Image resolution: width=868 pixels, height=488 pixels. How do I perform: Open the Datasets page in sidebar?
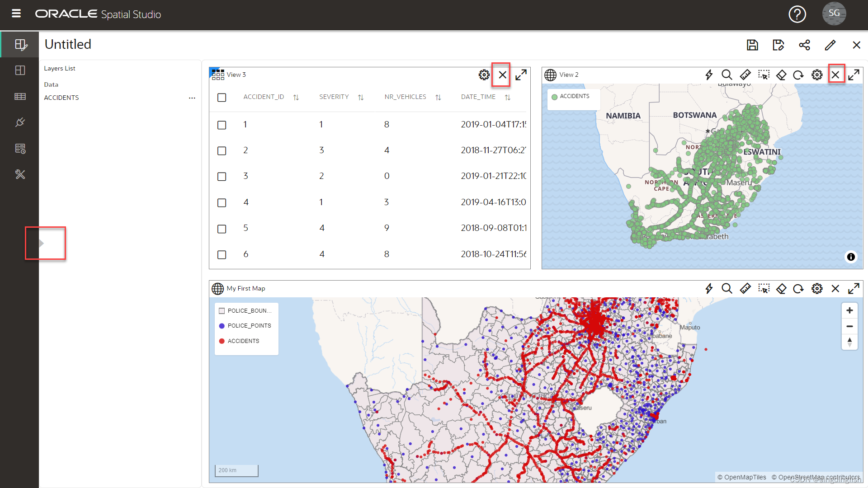click(x=20, y=96)
